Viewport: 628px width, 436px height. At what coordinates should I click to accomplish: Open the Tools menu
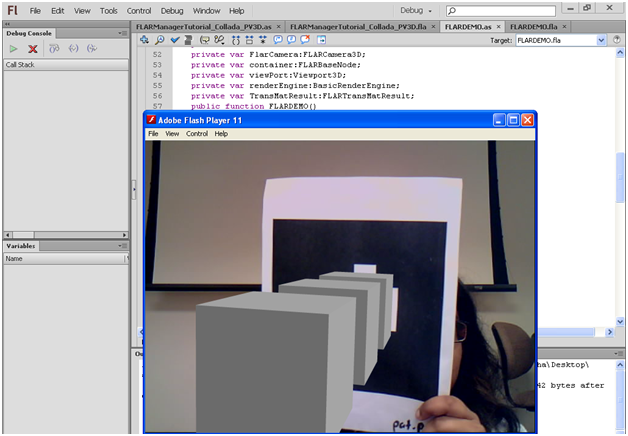point(109,11)
